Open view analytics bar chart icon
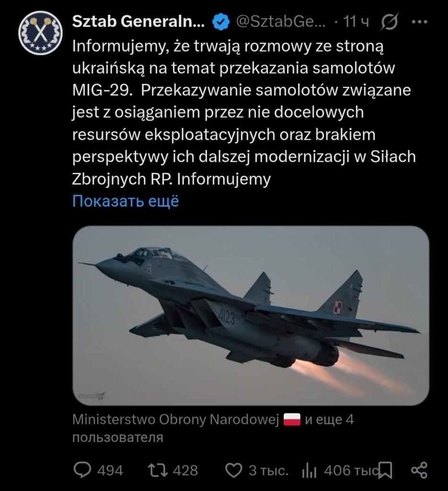 pos(309,471)
